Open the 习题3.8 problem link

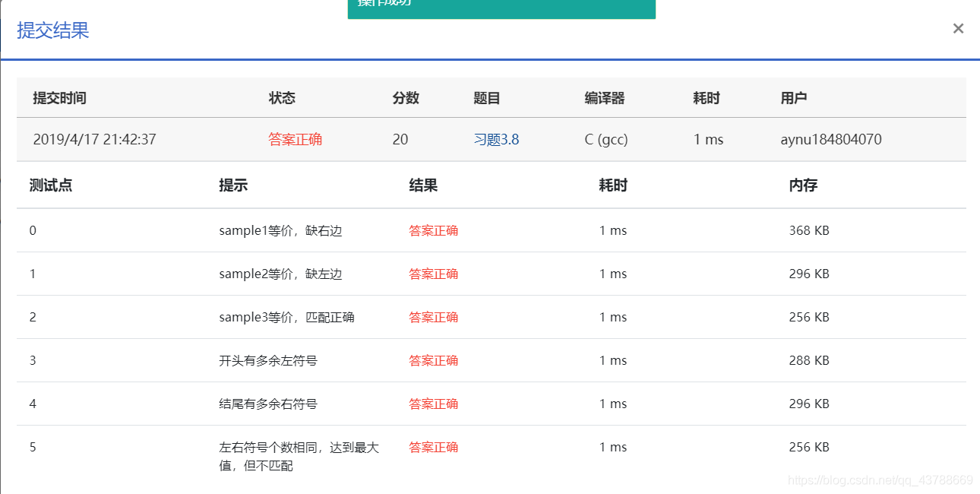pos(495,139)
